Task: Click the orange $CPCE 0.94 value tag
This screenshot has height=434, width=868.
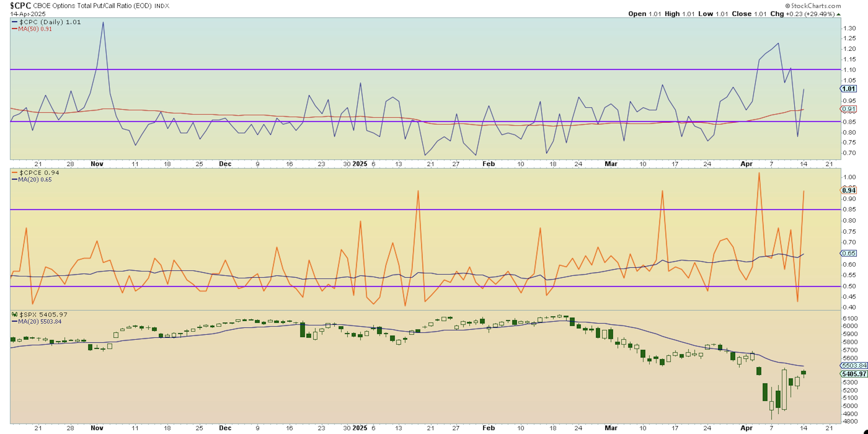Action: click(849, 190)
